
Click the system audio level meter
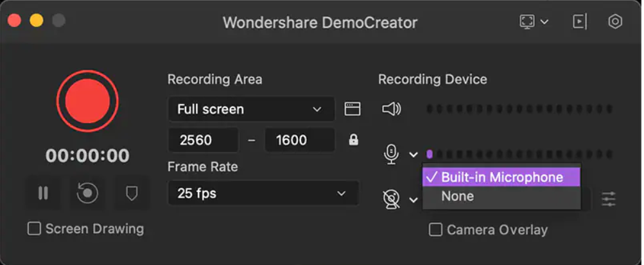[x=519, y=109]
